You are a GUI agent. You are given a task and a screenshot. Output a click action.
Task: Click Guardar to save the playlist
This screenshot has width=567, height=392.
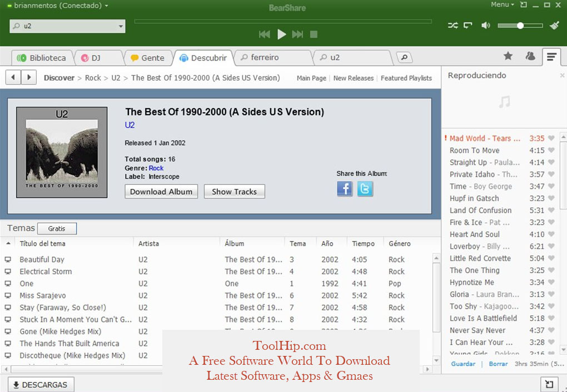tap(463, 364)
